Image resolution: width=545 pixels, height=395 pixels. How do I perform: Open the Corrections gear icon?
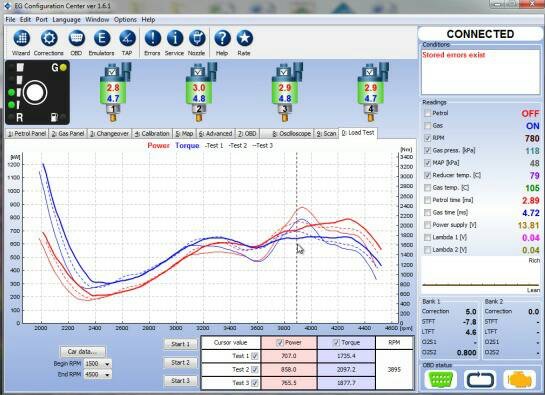coord(49,38)
